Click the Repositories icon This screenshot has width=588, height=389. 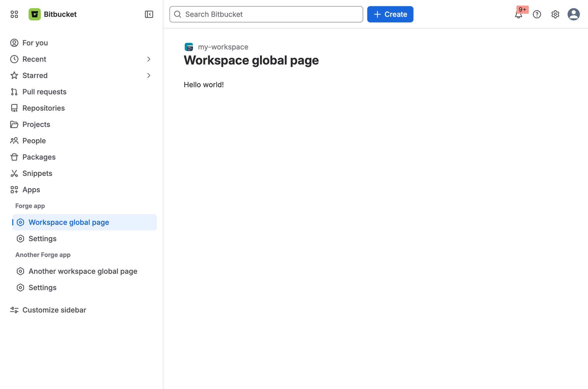(14, 108)
